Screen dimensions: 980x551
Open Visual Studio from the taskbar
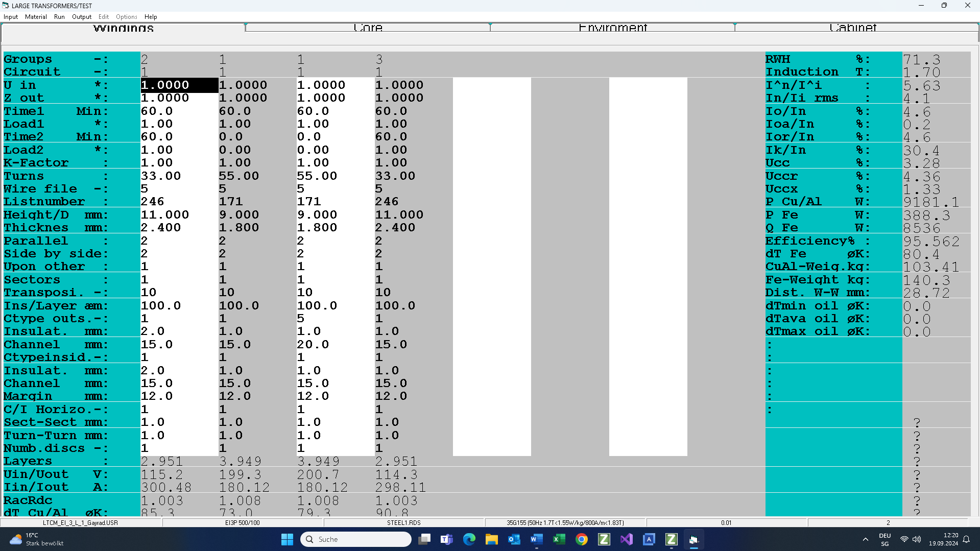[x=627, y=539]
